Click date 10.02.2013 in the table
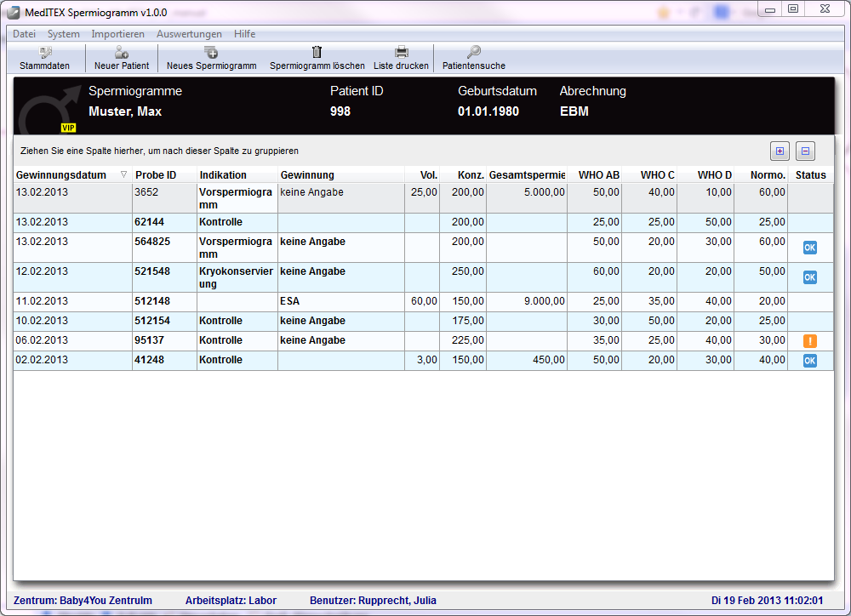851x616 pixels. (x=42, y=321)
